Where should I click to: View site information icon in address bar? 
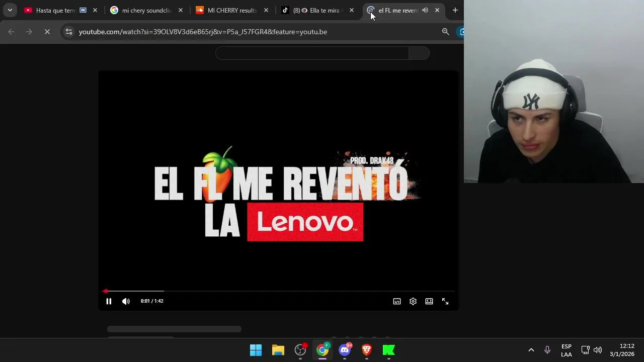pyautogui.click(x=69, y=32)
